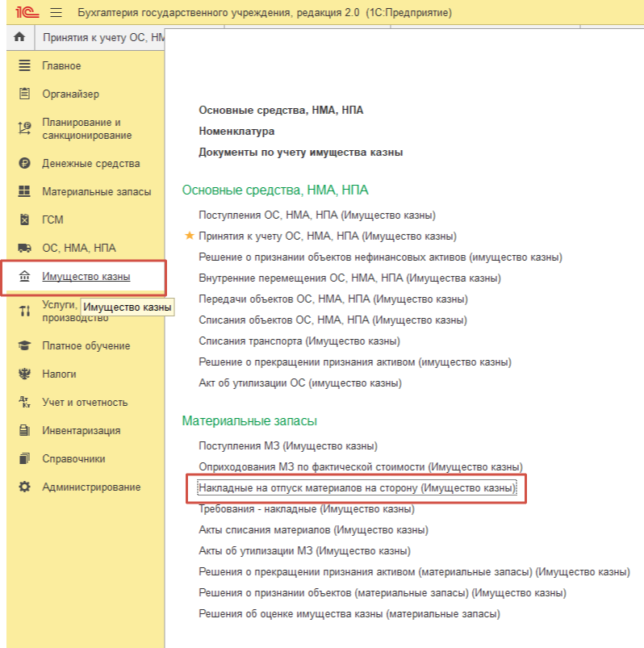Image resolution: width=644 pixels, height=648 pixels.
Task: Open Акт об утилизации ОС link
Action: pyautogui.click(x=300, y=383)
